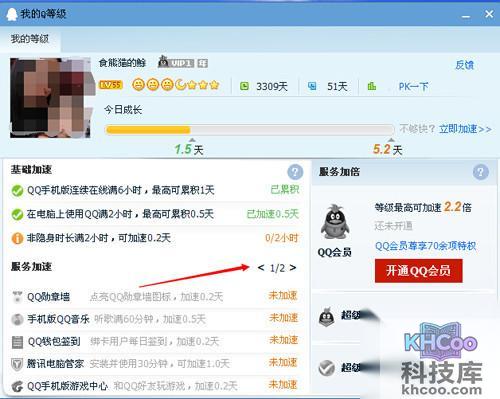Open help icon for 服务加倍
Screen dimensions: 500x399
[480, 172]
